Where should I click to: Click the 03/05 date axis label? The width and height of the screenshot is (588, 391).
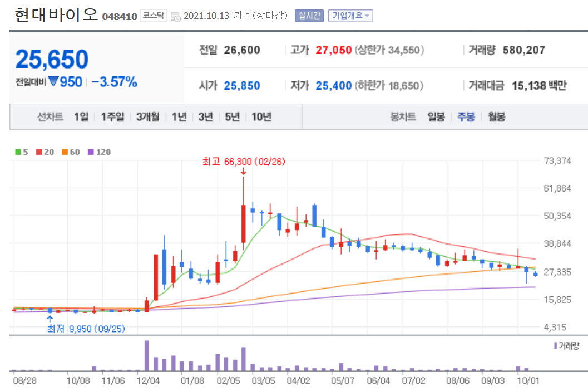263,381
